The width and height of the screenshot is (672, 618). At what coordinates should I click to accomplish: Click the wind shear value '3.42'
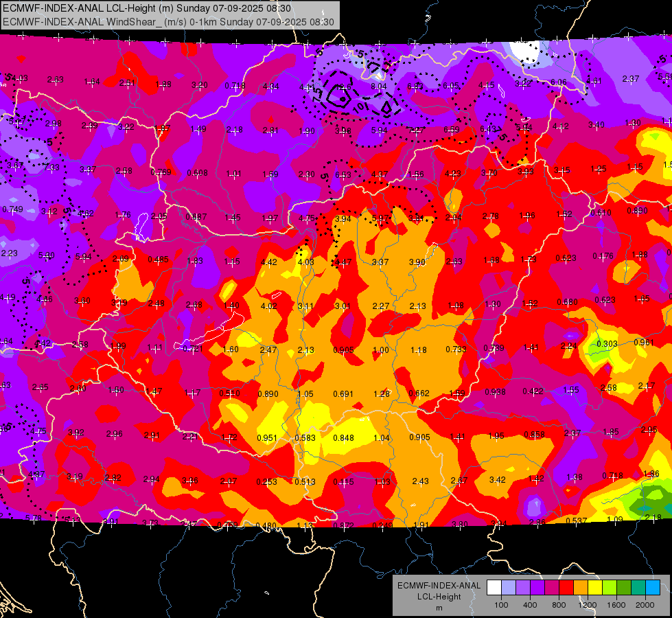497,479
